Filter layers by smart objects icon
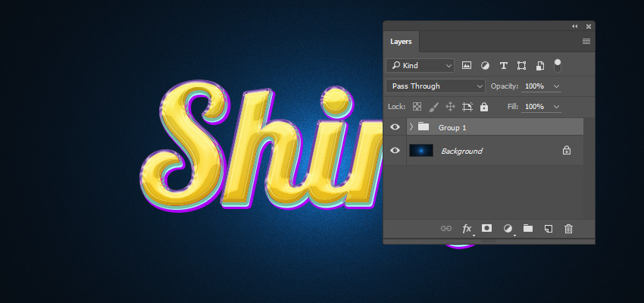The image size is (644, 303). click(x=540, y=66)
